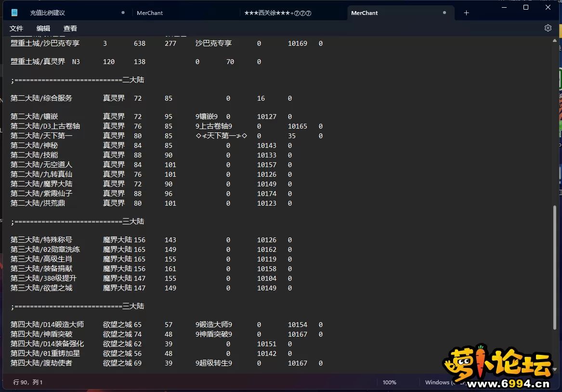Click the text 9超级转生9
Viewport: 562px width, 392px height.
tap(214, 363)
